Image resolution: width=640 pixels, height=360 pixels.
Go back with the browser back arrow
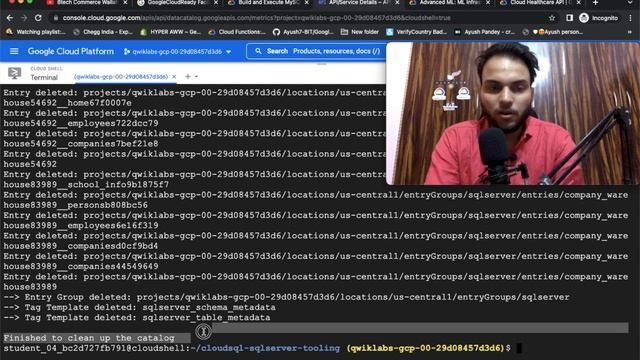coord(10,18)
